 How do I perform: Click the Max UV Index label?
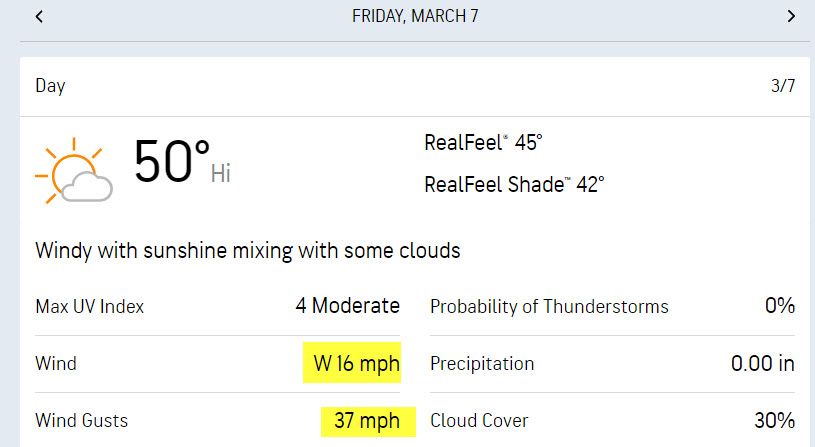89,307
